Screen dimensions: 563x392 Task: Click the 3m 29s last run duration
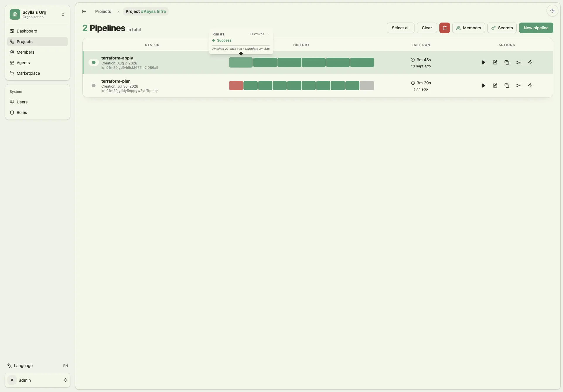click(x=424, y=83)
